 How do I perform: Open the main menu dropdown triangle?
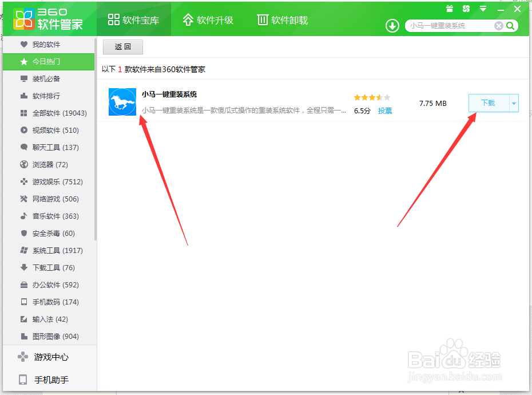483,9
